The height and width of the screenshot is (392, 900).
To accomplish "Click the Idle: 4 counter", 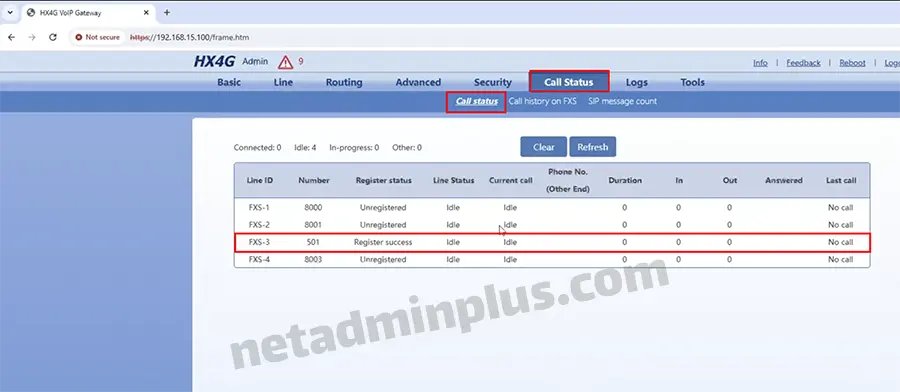I will [x=305, y=148].
